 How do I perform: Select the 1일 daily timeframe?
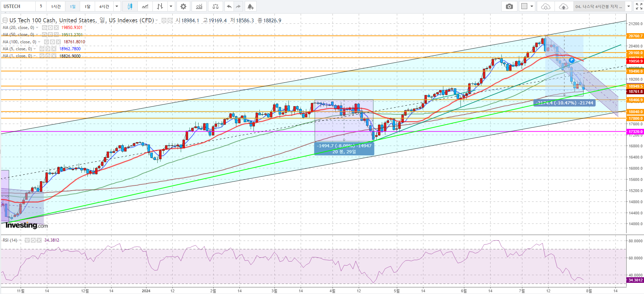pyautogui.click(x=72, y=6)
